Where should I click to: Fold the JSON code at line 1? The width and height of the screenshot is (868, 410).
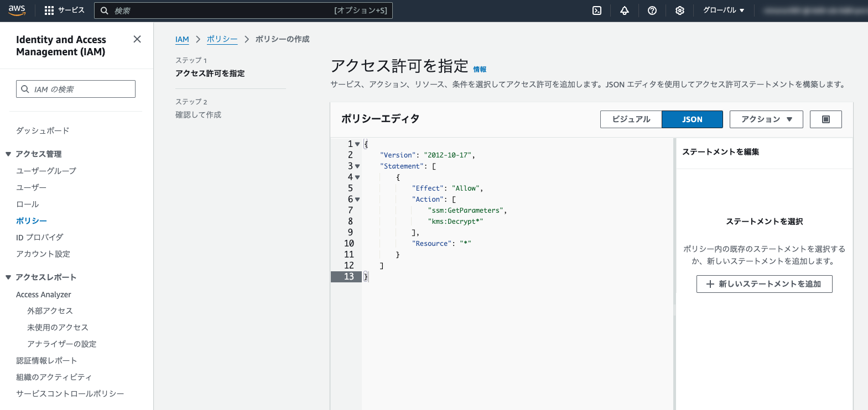pyautogui.click(x=357, y=144)
